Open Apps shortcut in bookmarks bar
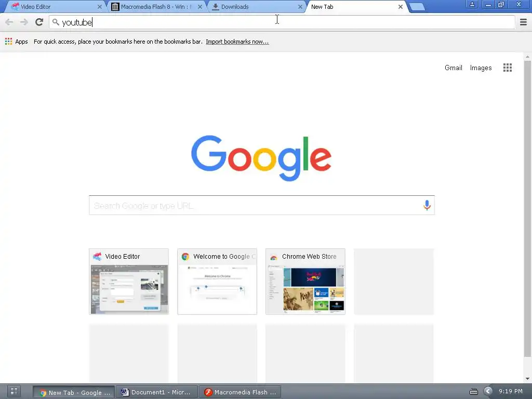This screenshot has height=399, width=532. coord(16,42)
